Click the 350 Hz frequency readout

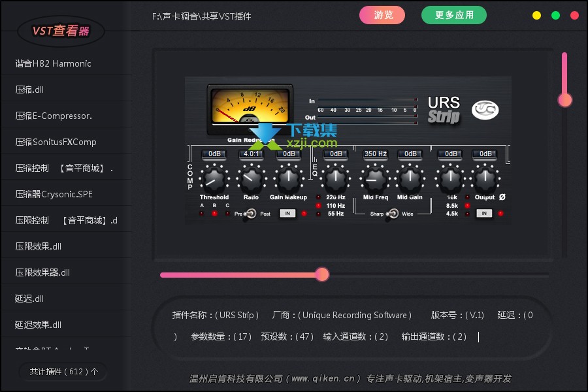[376, 154]
